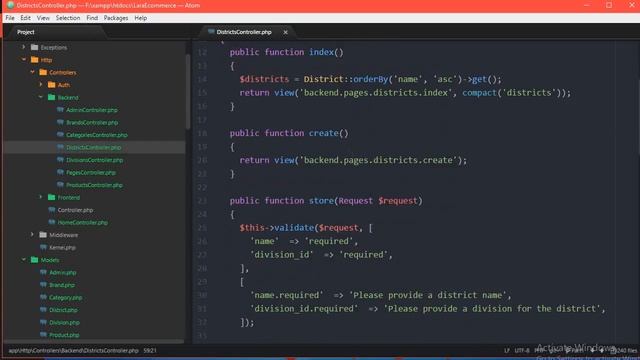Click the Division.php file icon
Screen dimensions: 640x360
43,322
